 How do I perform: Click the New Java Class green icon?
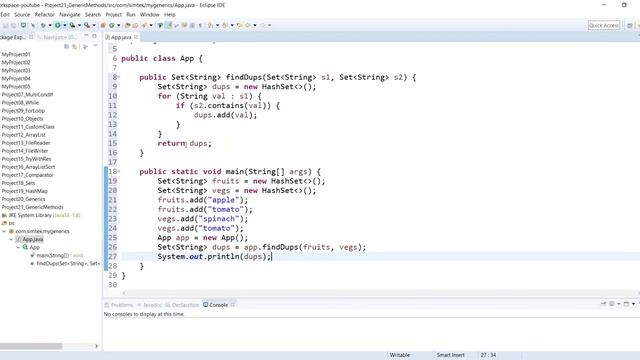click(111, 25)
